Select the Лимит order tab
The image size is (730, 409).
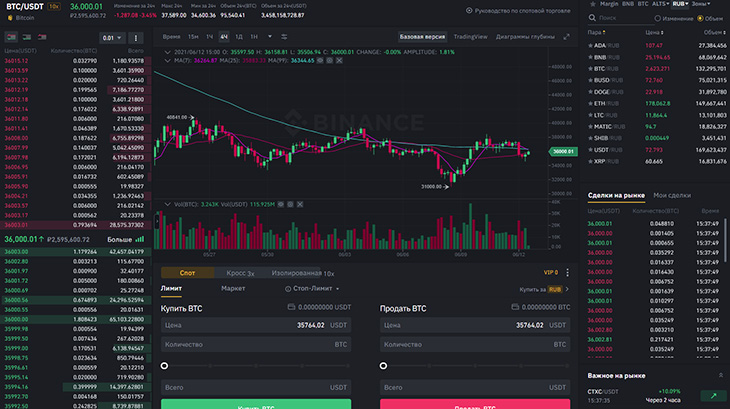click(171, 288)
